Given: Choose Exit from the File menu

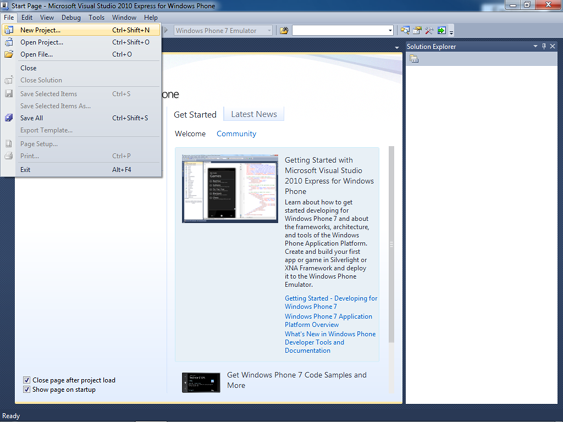Looking at the screenshot, I should pyautogui.click(x=82, y=170).
